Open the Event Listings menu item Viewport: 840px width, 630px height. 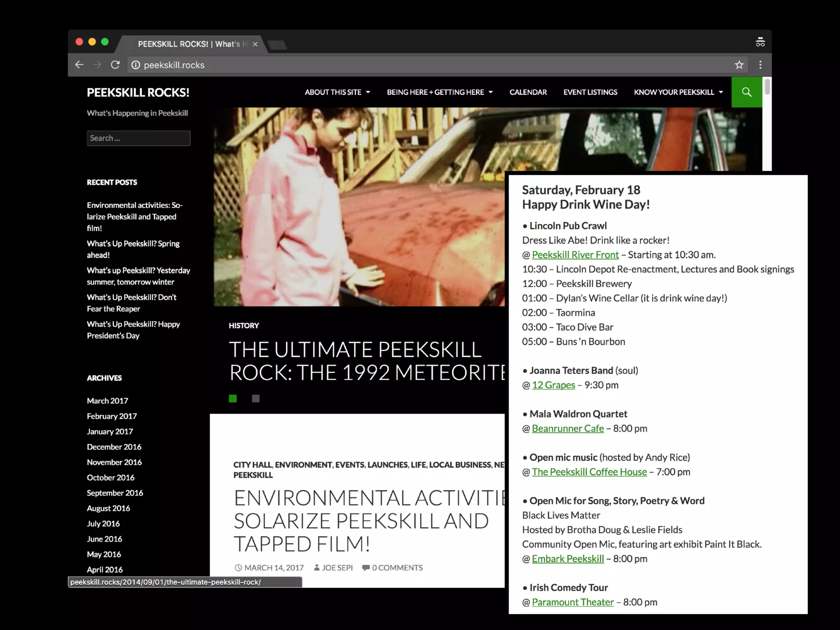tap(590, 92)
